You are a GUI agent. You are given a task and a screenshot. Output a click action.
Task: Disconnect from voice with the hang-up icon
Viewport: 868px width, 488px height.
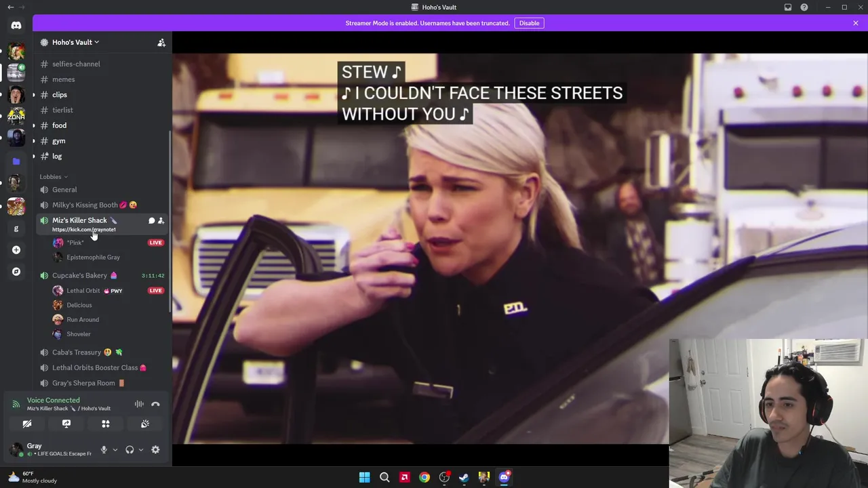(x=155, y=404)
